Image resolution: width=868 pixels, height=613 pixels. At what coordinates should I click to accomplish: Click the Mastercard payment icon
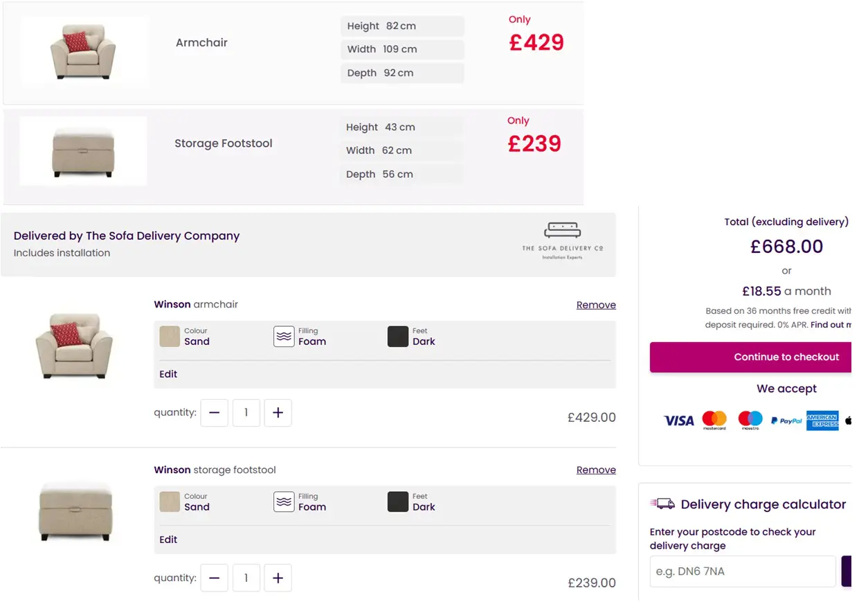pyautogui.click(x=714, y=420)
